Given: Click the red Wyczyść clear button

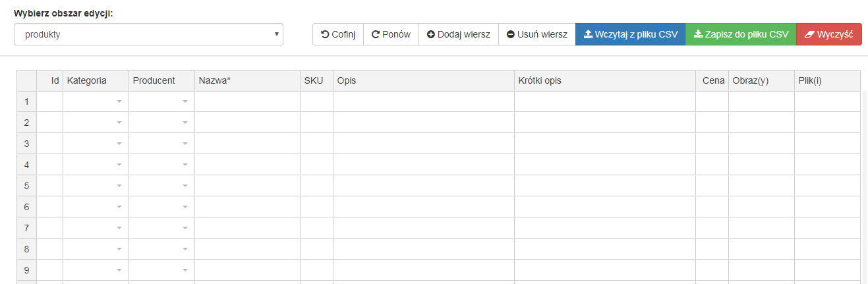Looking at the screenshot, I should tap(829, 34).
